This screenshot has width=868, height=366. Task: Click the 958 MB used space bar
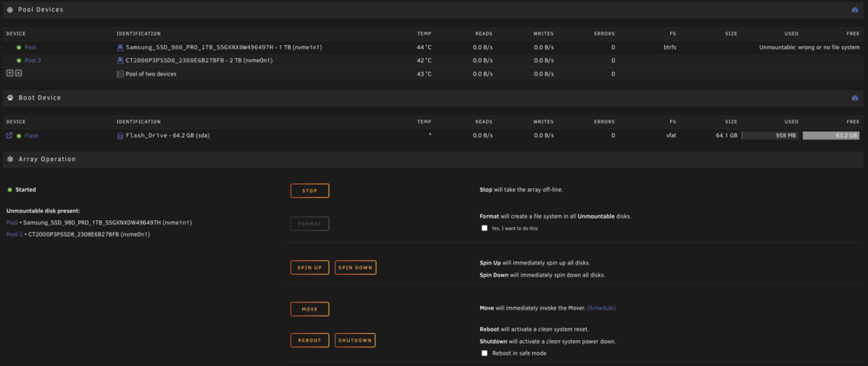click(770, 135)
